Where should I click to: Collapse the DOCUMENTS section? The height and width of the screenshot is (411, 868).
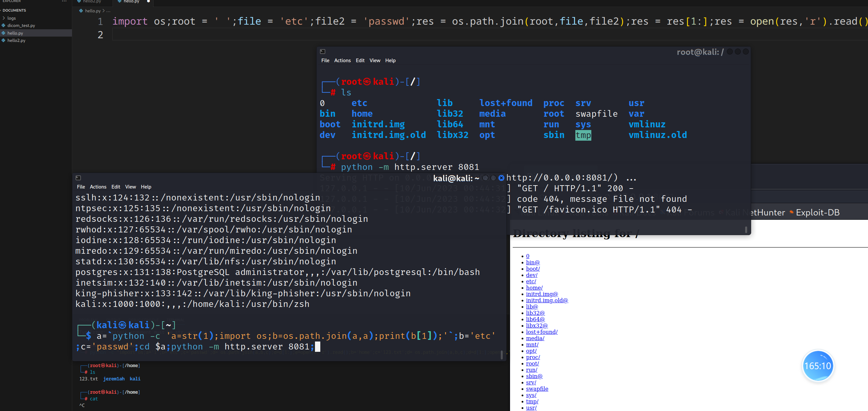point(14,10)
